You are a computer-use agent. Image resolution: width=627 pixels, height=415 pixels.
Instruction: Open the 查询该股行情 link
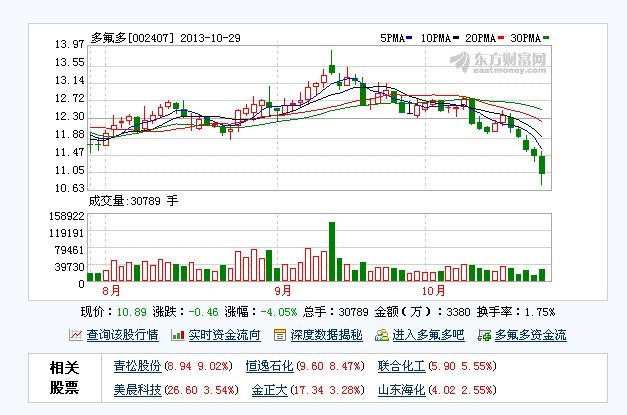pyautogui.click(x=122, y=335)
